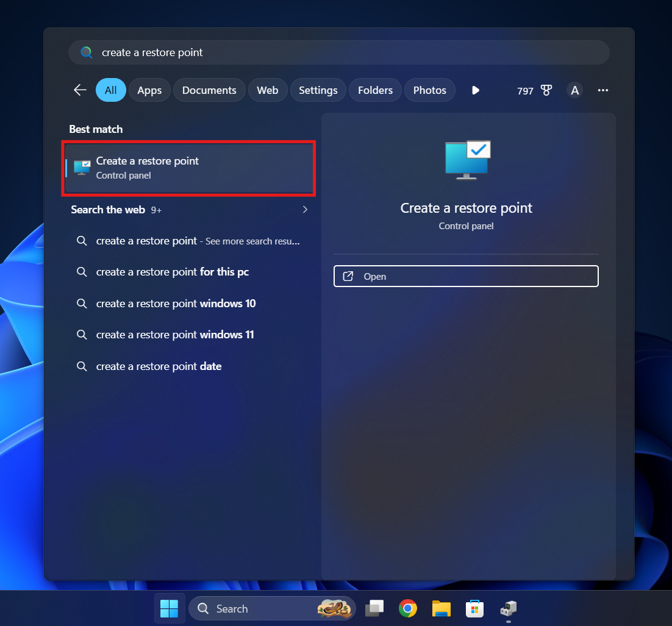
Task: Expand Search the web results
Action: pyautogui.click(x=305, y=209)
